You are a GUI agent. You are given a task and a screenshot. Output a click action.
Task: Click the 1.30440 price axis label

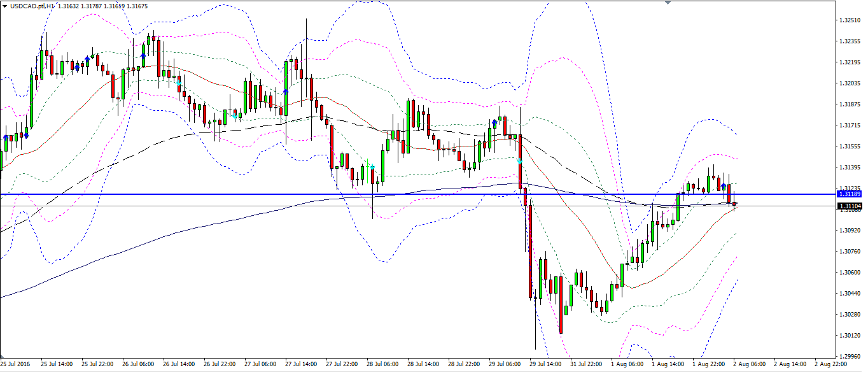850,293
